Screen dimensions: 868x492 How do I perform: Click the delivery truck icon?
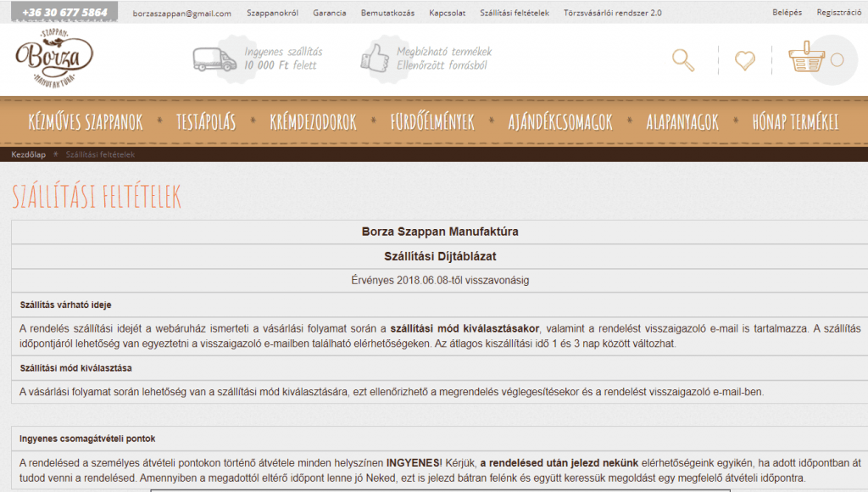pyautogui.click(x=214, y=59)
